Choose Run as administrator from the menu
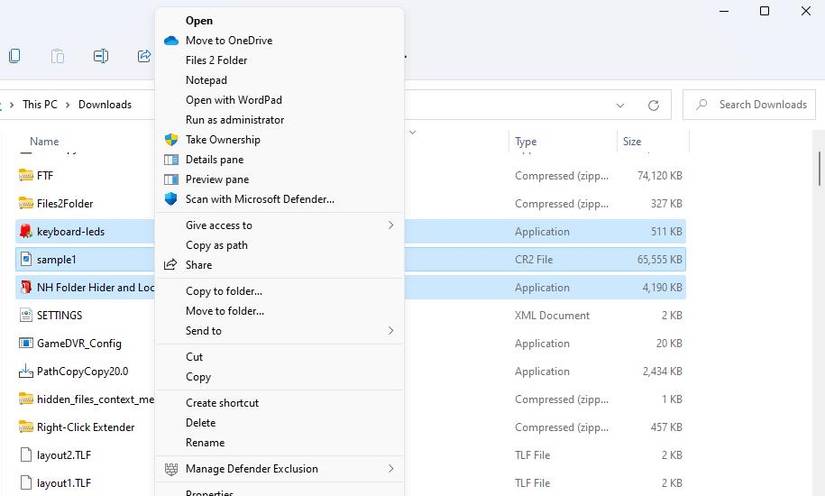Viewport: 825px width, 496px height. [x=234, y=120]
